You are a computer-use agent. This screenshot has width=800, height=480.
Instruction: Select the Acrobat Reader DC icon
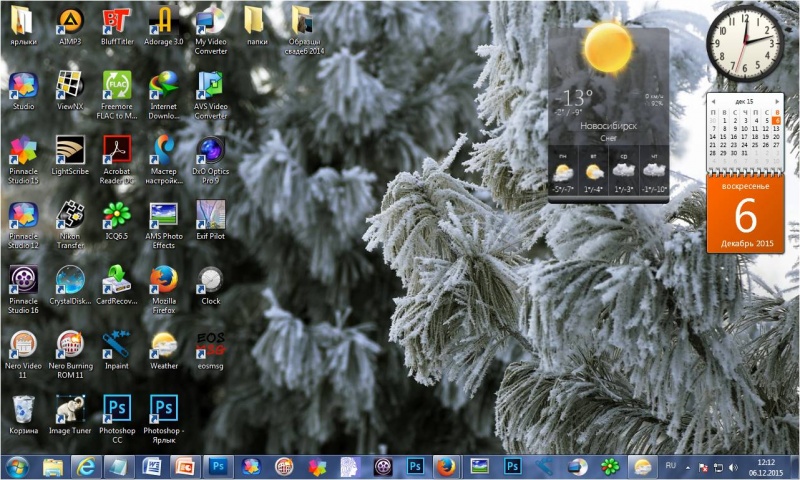pyautogui.click(x=117, y=150)
